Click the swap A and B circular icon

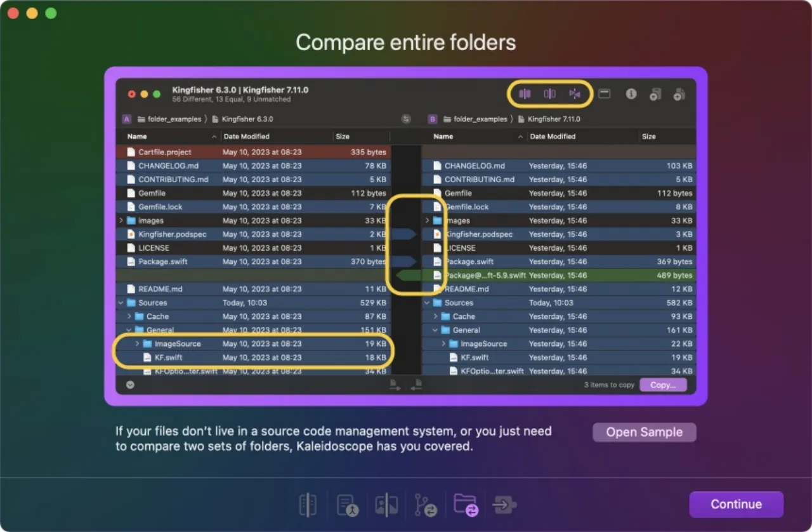[406, 119]
